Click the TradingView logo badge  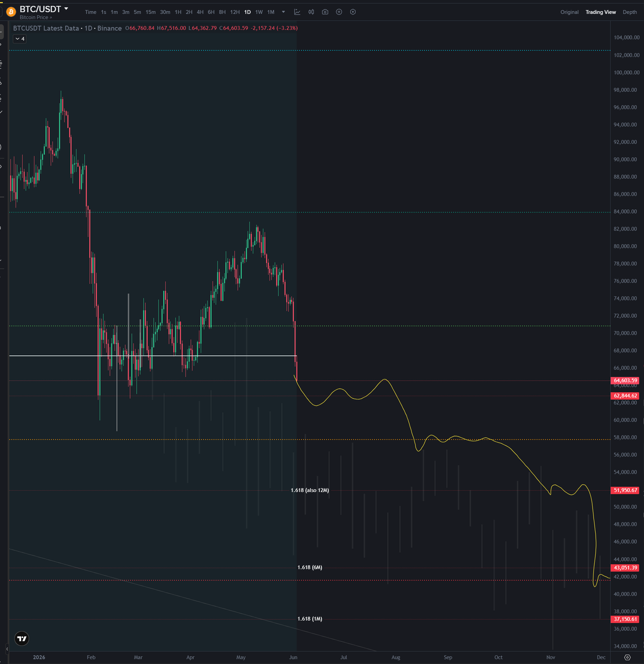tap(22, 639)
